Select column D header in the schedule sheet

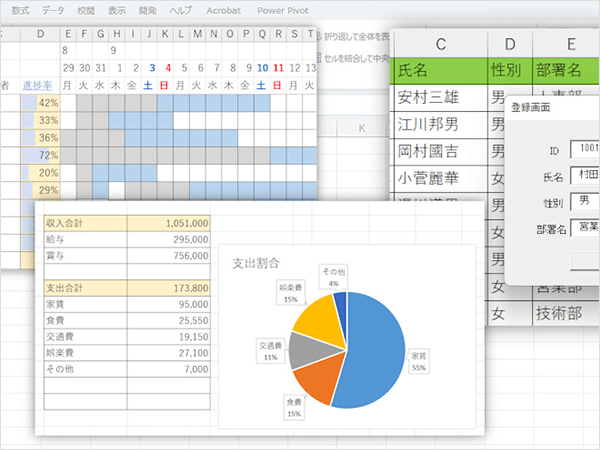[x=40, y=34]
